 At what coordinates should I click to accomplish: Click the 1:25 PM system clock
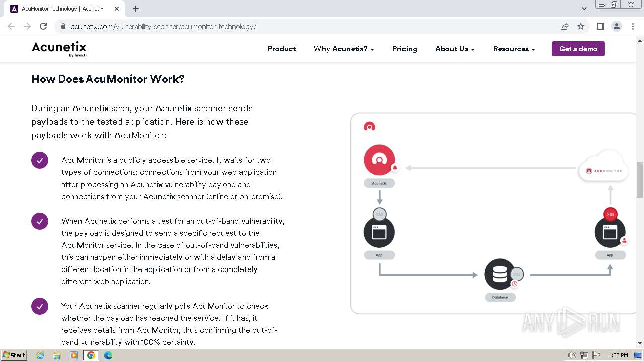click(618, 355)
